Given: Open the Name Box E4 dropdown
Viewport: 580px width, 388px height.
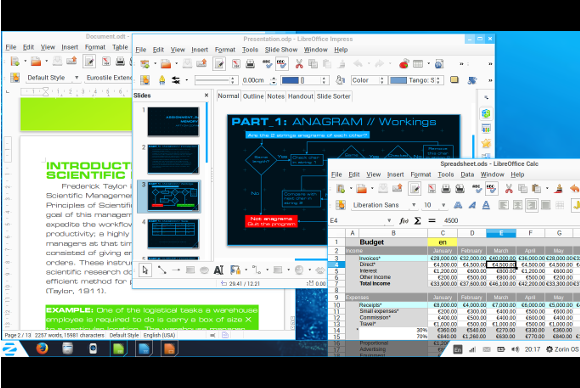Looking at the screenshot, I should (389, 221).
